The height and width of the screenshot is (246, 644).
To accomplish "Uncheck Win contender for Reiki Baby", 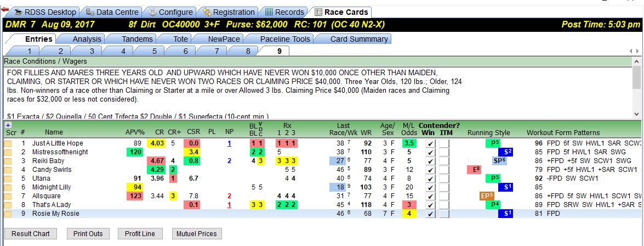I will pyautogui.click(x=430, y=161).
